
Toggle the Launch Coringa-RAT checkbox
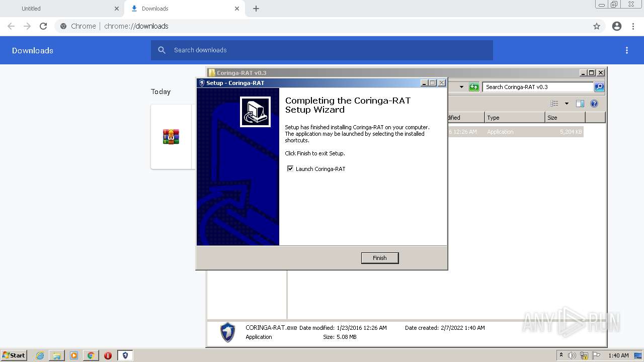click(x=290, y=169)
